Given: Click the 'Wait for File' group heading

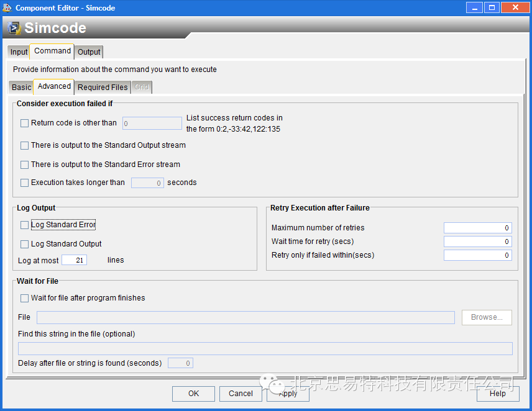Looking at the screenshot, I should click(37, 281).
